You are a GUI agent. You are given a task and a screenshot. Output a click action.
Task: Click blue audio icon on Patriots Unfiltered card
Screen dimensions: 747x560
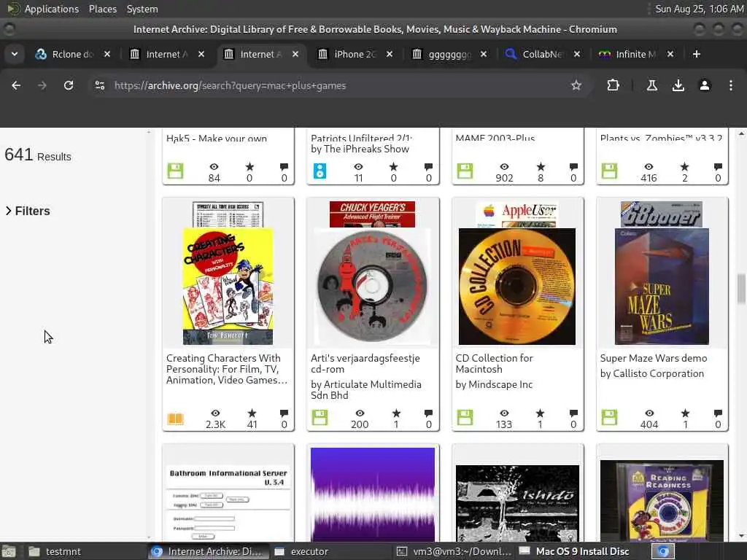320,171
